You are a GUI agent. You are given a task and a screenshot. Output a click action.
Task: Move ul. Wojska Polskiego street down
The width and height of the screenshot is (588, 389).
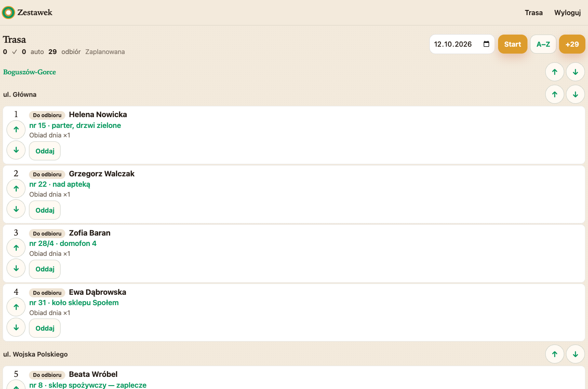tap(575, 354)
